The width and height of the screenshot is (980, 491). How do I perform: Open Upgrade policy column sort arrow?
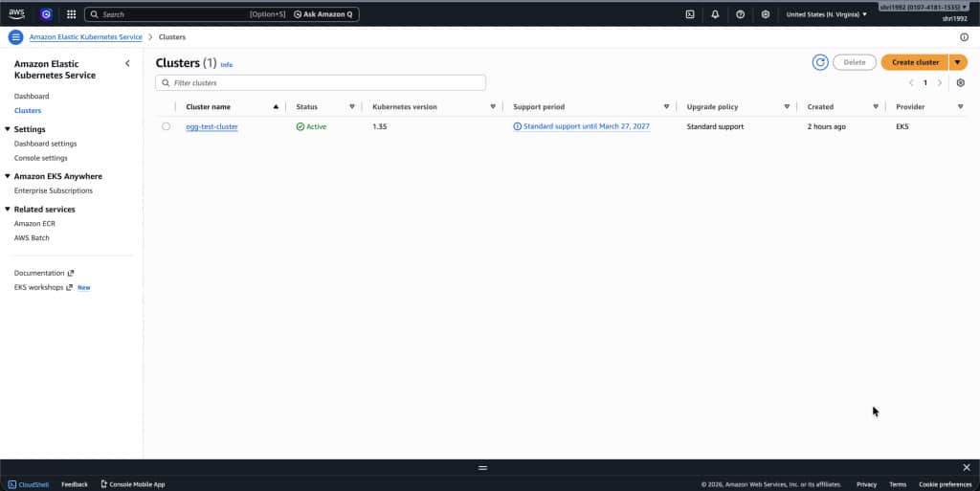[787, 107]
